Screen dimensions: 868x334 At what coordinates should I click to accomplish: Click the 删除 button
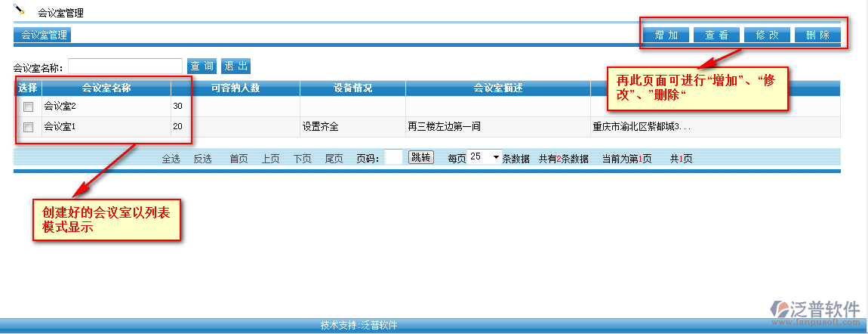(x=817, y=35)
